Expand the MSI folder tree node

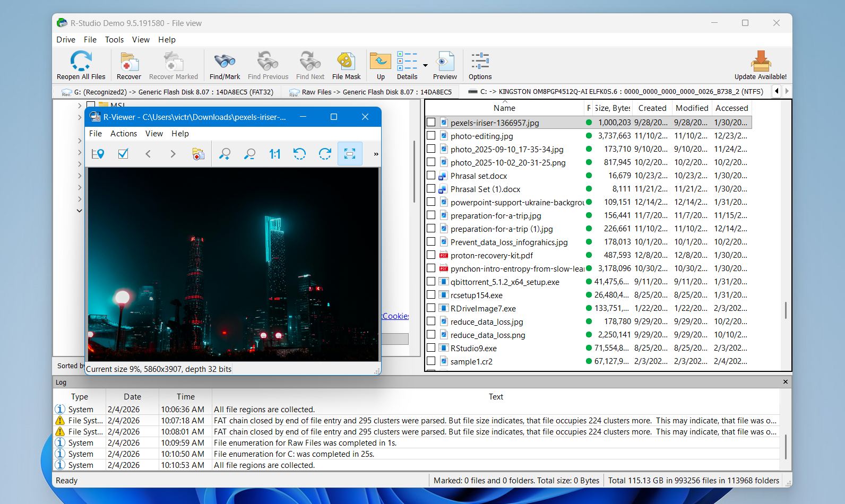tap(80, 106)
